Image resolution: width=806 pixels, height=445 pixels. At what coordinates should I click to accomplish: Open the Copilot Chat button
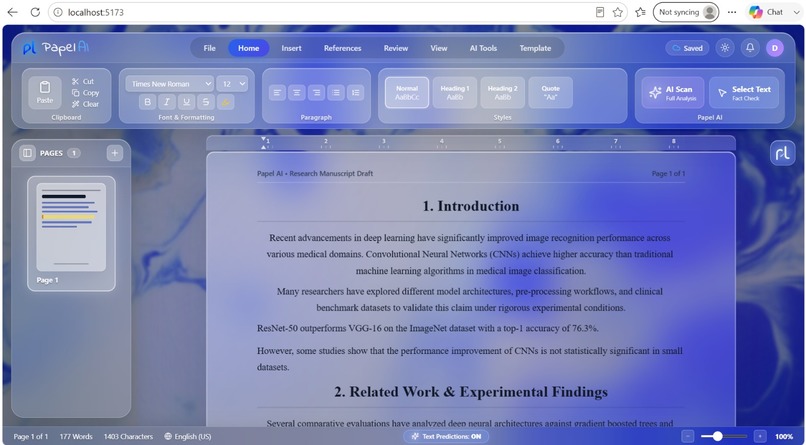766,12
